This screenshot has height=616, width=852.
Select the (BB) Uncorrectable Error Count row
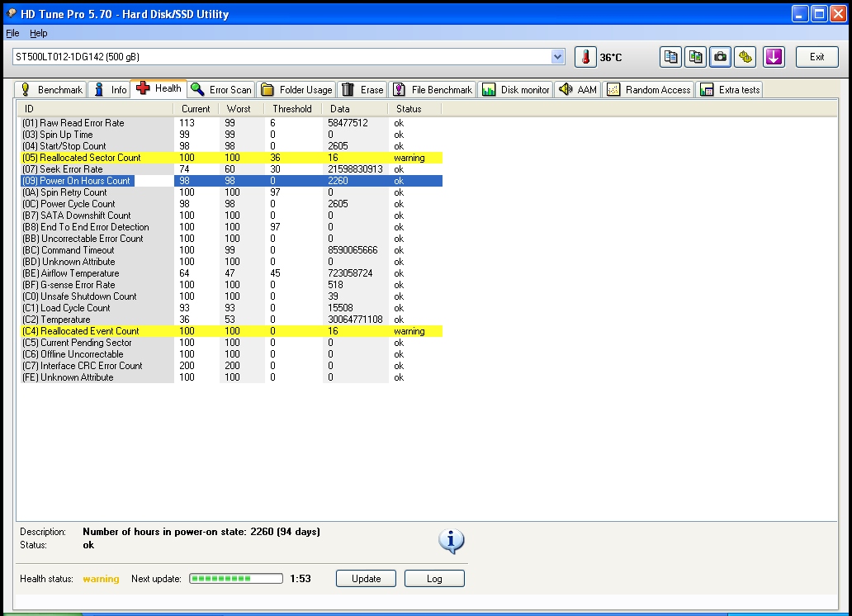tap(231, 239)
